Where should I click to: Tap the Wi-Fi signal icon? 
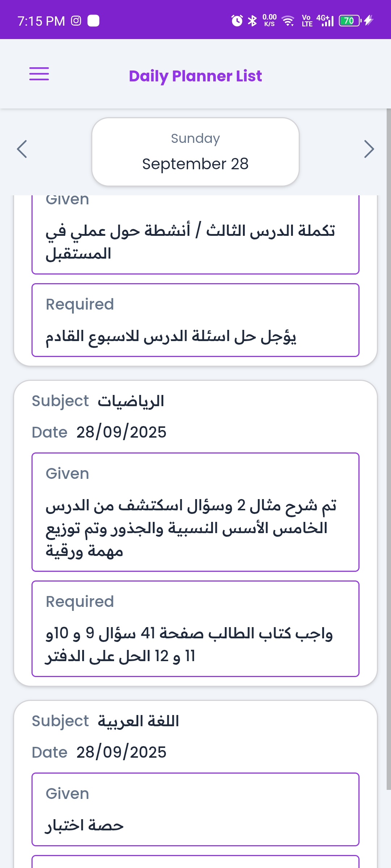tap(288, 21)
